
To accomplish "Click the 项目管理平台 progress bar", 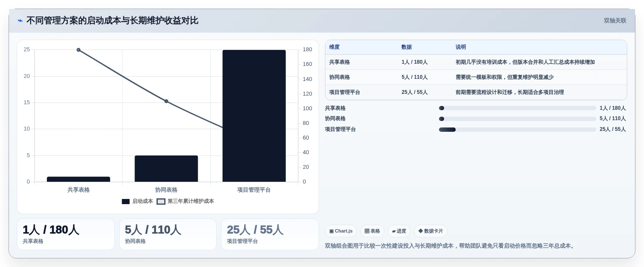I will click(518, 129).
